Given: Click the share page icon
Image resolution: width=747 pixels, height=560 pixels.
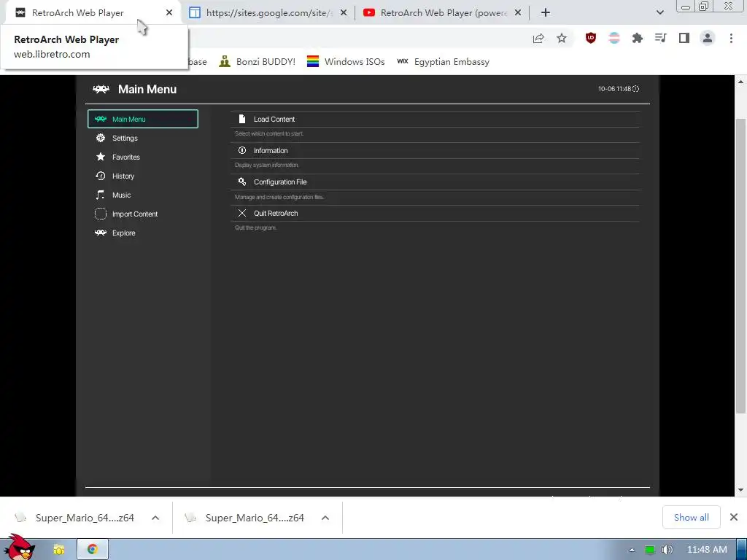Looking at the screenshot, I should click(538, 39).
